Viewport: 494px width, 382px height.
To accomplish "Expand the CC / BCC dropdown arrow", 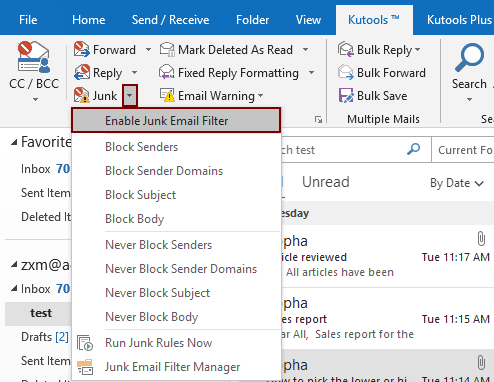I will (x=35, y=99).
